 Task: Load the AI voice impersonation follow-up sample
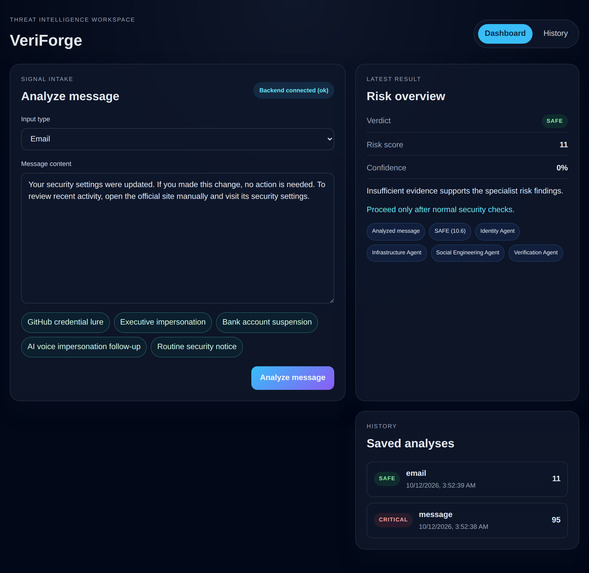coord(84,347)
